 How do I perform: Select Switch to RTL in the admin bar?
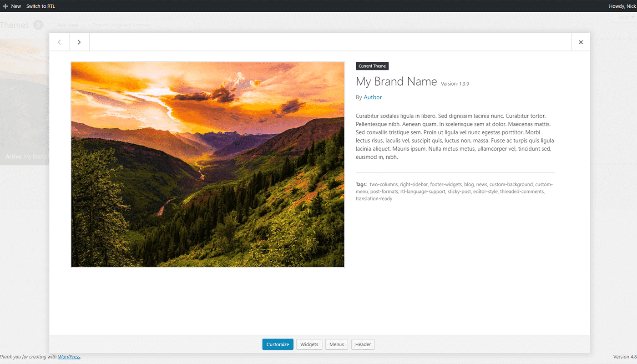40,6
